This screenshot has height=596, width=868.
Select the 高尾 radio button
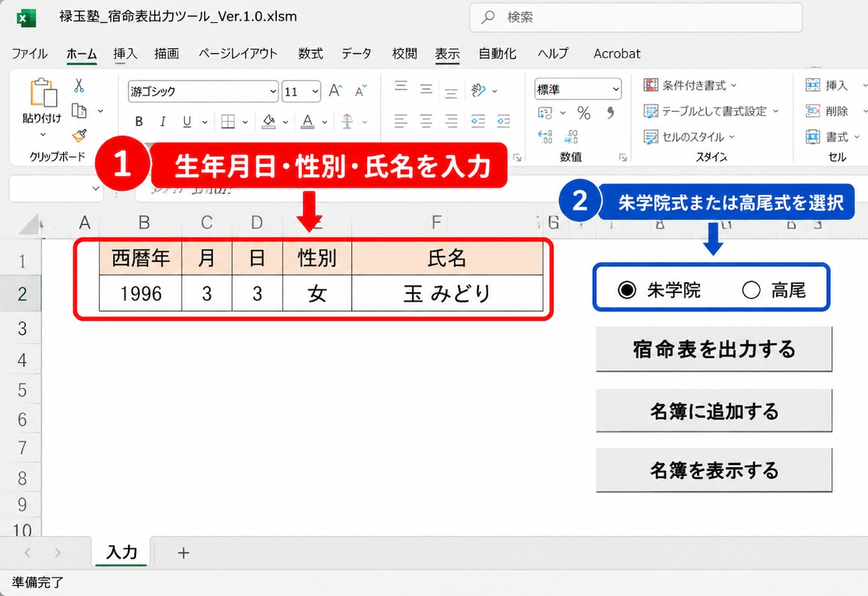coord(751,290)
